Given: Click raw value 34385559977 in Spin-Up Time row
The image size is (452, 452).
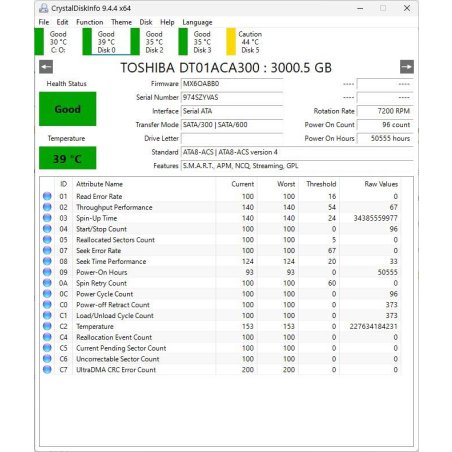Looking at the screenshot, I should [x=376, y=218].
